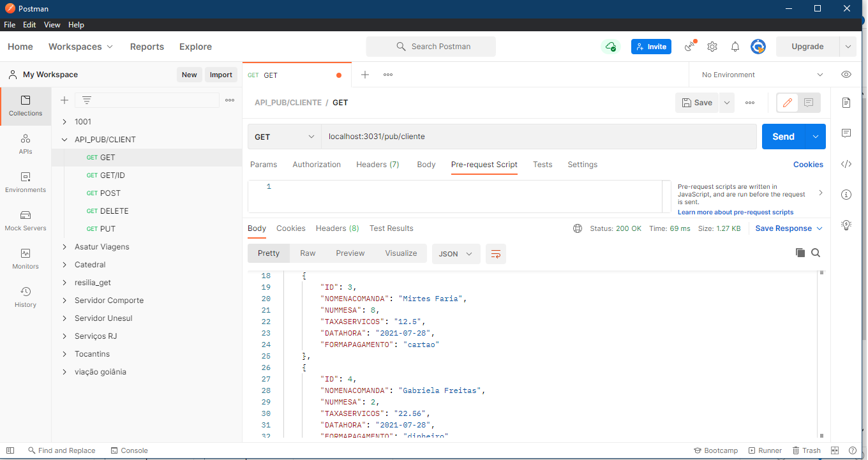Viewport: 868px width, 460px height.
Task: Collapse the API_PUB/CLIENT collection
Action: click(64, 139)
